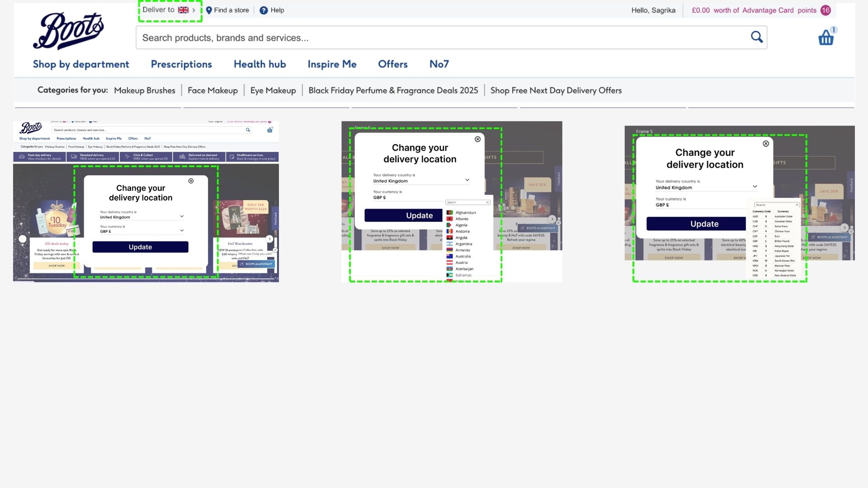This screenshot has height=488, width=868.
Task: Click the pink 16 points badge
Action: (826, 10)
